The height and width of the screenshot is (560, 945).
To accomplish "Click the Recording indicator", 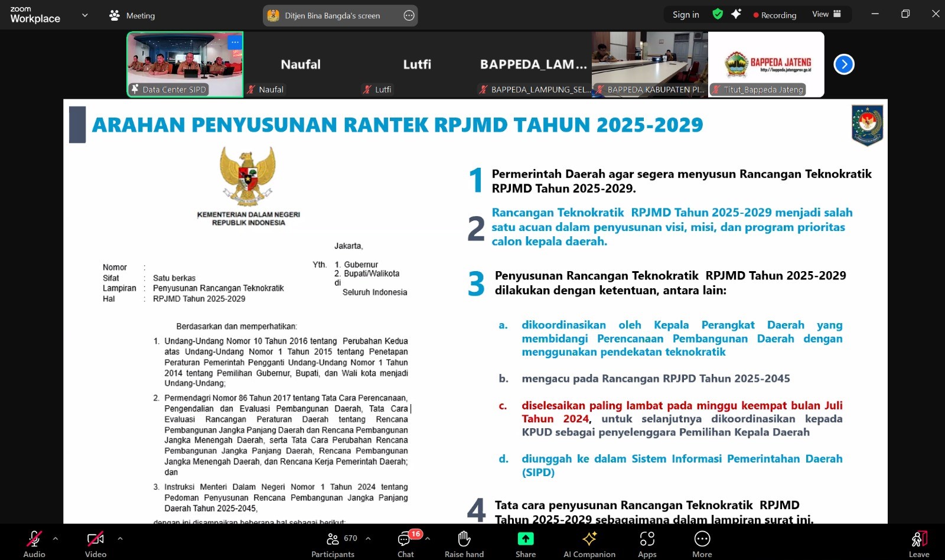I will coord(775,15).
